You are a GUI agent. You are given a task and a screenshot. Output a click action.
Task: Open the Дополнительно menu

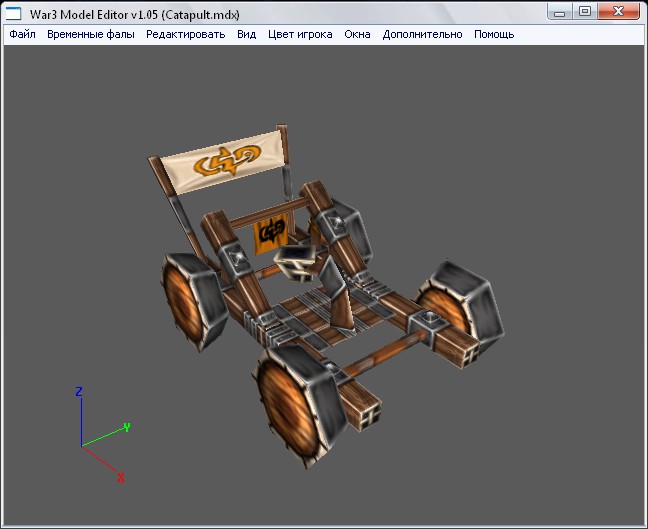click(422, 34)
